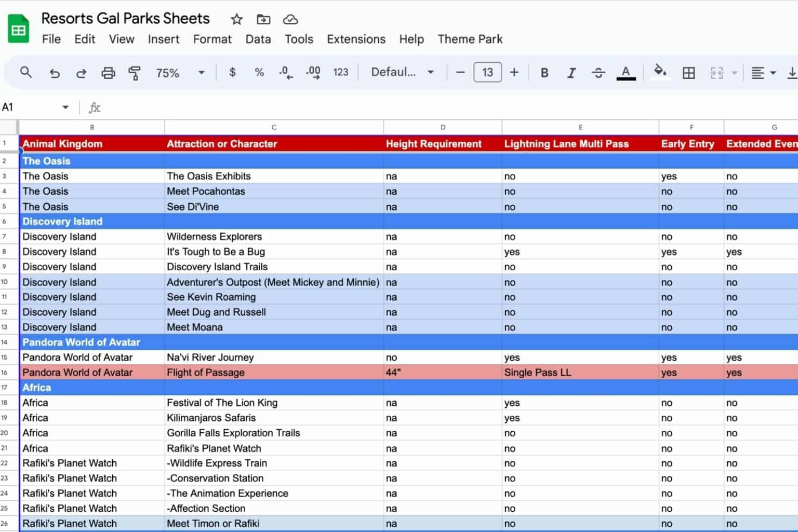
Task: Star the Resorts Gal Parks Sheets document
Action: [x=236, y=19]
